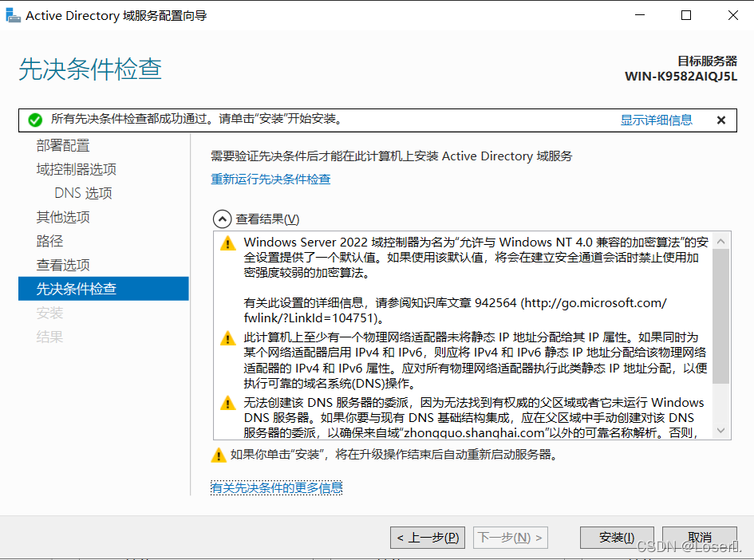Open 有关先决条件的更多信息 link
Image resolution: width=754 pixels, height=560 pixels.
pyautogui.click(x=276, y=487)
